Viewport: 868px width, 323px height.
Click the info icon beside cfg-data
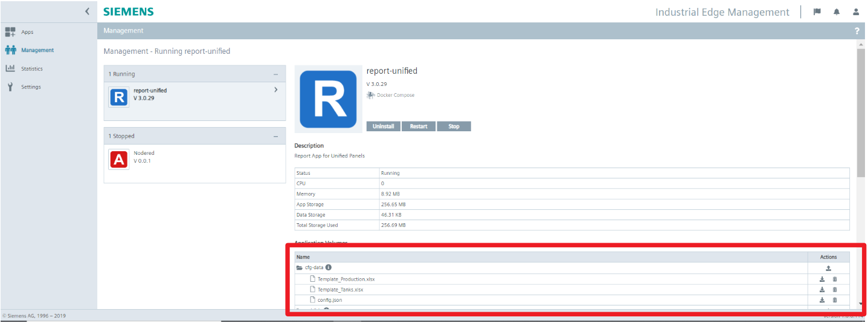click(329, 267)
